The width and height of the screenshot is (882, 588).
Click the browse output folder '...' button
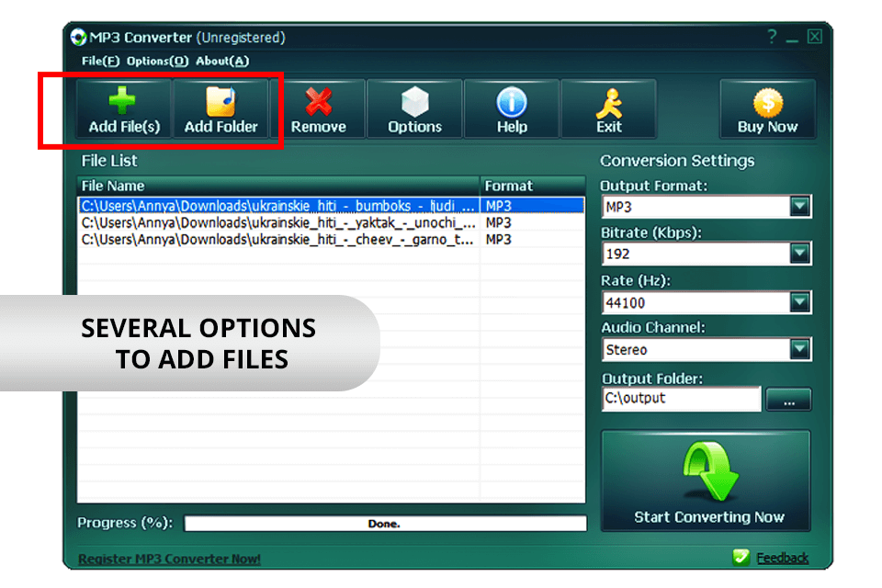pyautogui.click(x=788, y=400)
